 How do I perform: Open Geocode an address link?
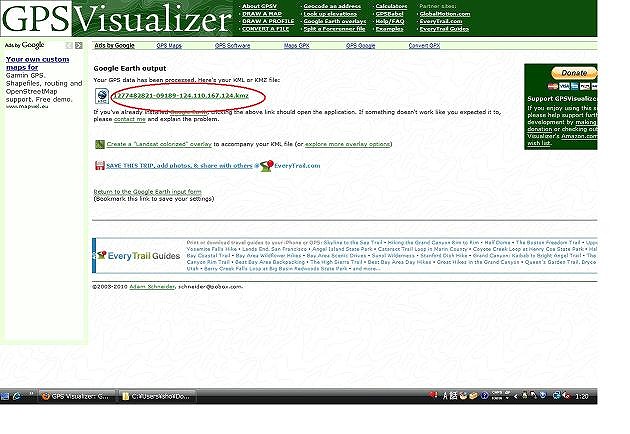pyautogui.click(x=332, y=6)
